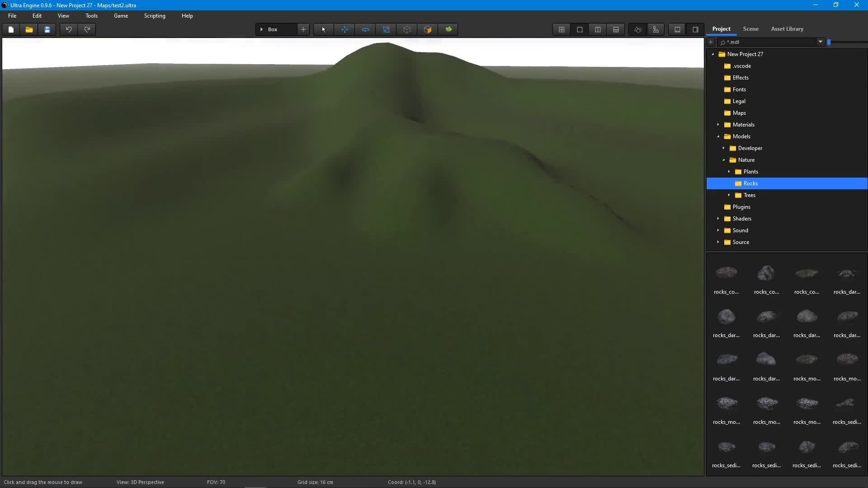Adjust the thumbnail size slider
The height and width of the screenshot is (488, 868).
[x=829, y=42]
